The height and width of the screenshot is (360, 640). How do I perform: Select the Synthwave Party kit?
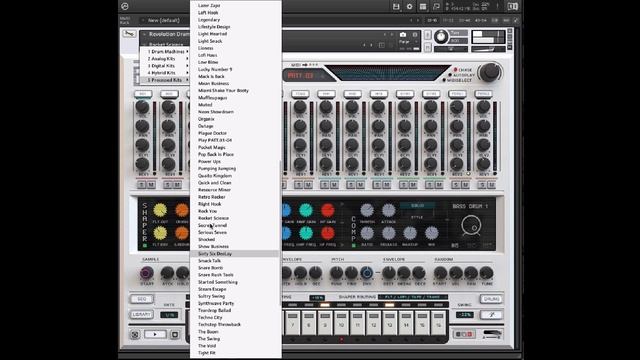[x=235, y=303]
